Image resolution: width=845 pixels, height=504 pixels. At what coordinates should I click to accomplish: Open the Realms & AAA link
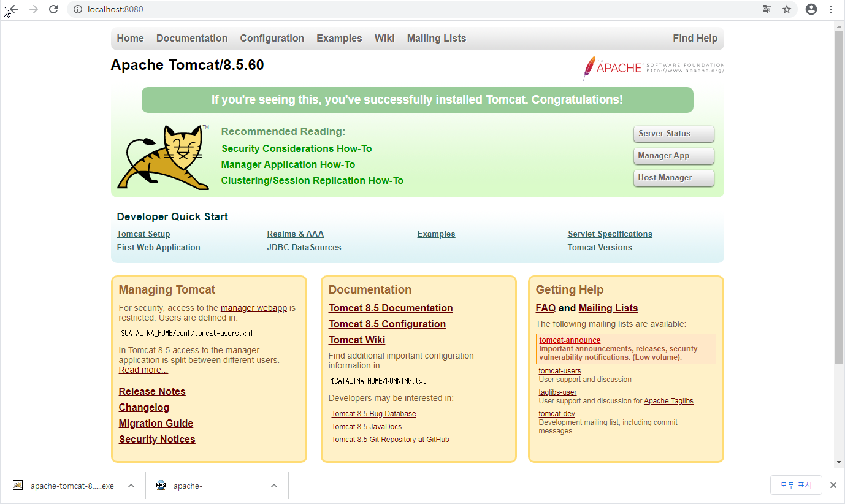[295, 234]
